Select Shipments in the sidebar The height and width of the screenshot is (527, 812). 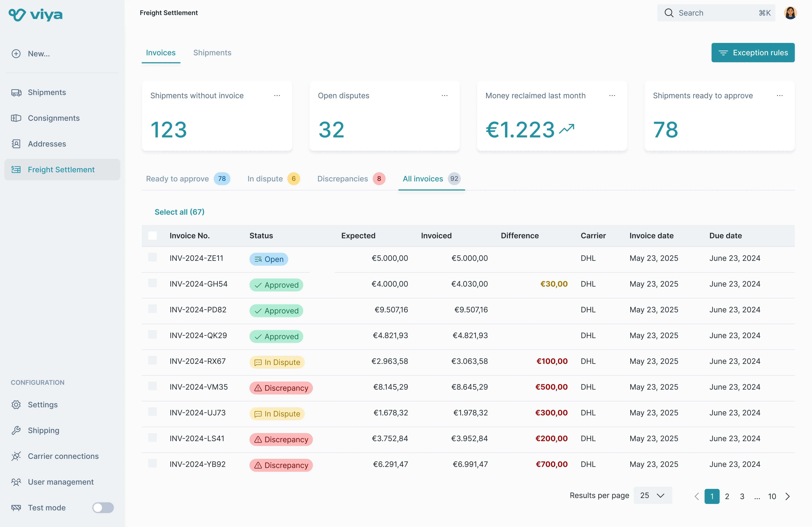[x=47, y=92]
